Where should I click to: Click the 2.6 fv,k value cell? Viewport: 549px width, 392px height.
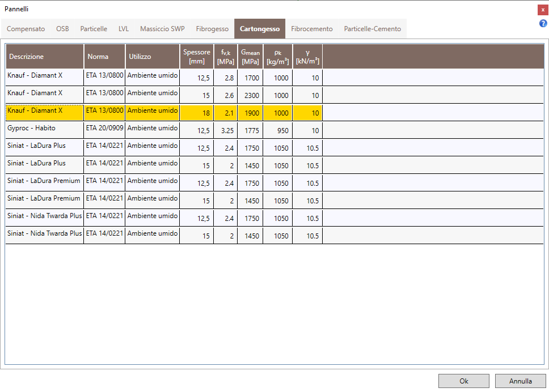pyautogui.click(x=226, y=95)
